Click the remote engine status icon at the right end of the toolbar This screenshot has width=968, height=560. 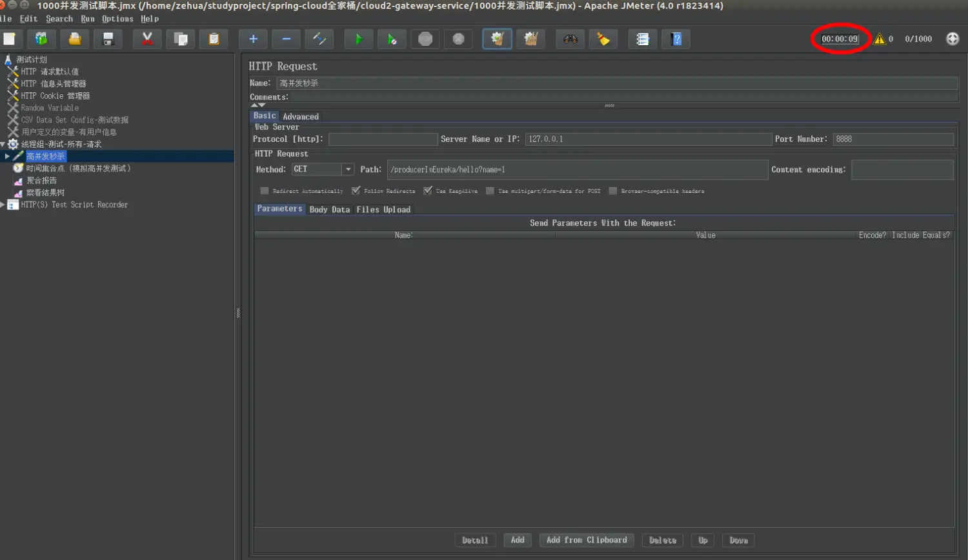pos(953,39)
